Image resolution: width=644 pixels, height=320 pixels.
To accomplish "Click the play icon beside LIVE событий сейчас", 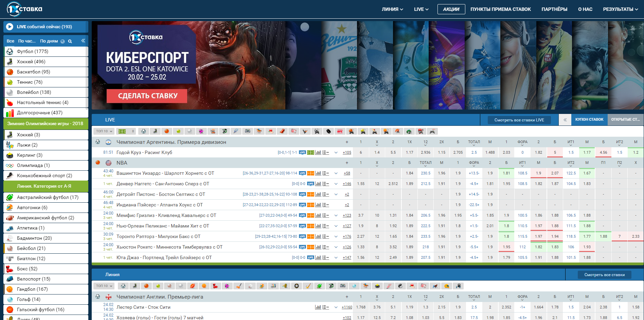I will (10, 27).
